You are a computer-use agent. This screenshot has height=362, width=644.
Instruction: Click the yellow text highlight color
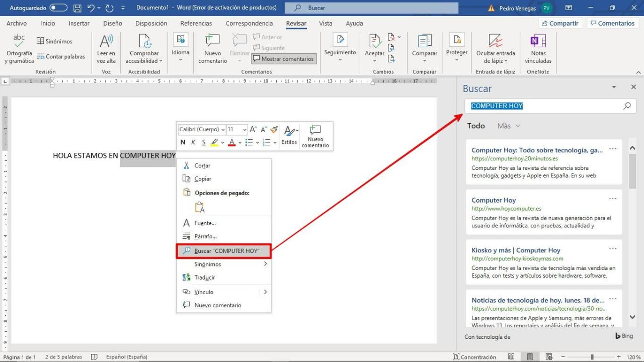[214, 142]
